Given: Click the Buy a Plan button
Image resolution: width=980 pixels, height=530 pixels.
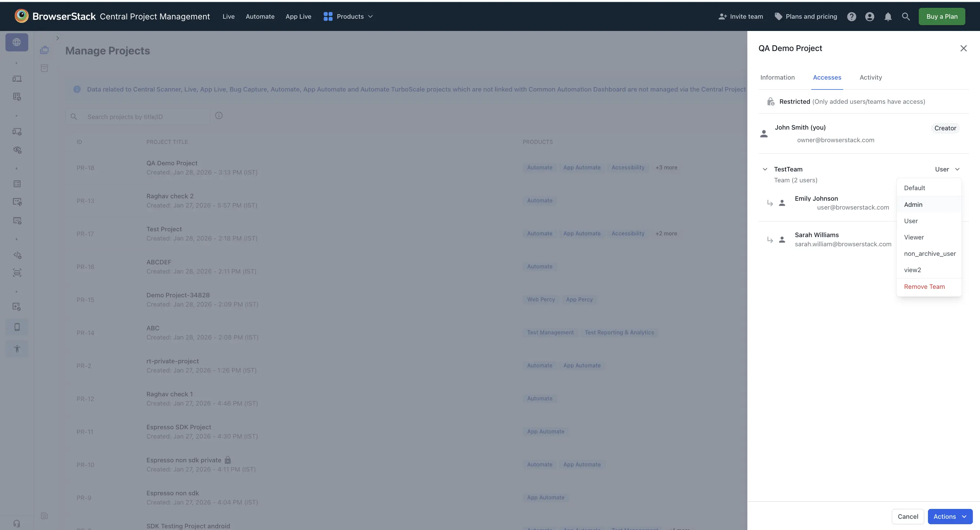Looking at the screenshot, I should (x=942, y=16).
